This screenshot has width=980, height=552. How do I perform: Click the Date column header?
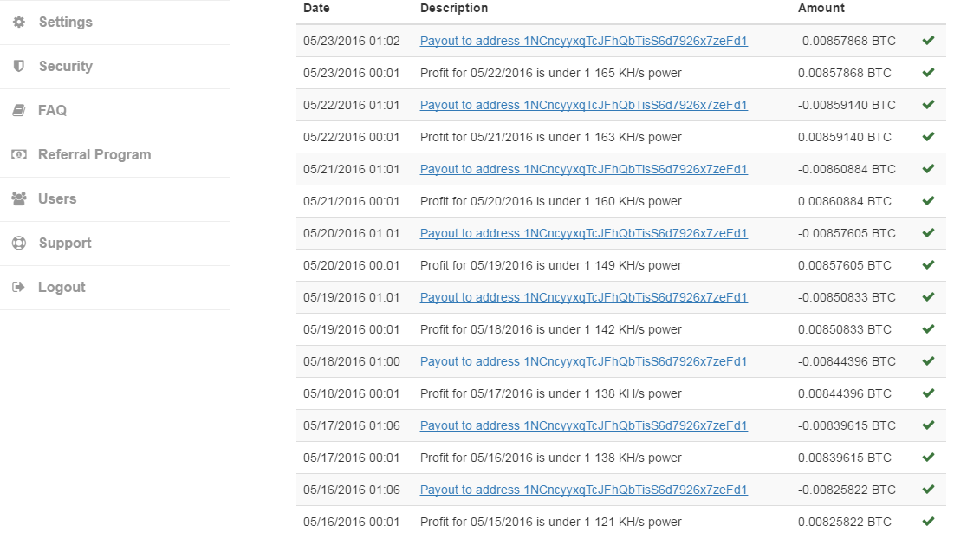click(x=316, y=8)
